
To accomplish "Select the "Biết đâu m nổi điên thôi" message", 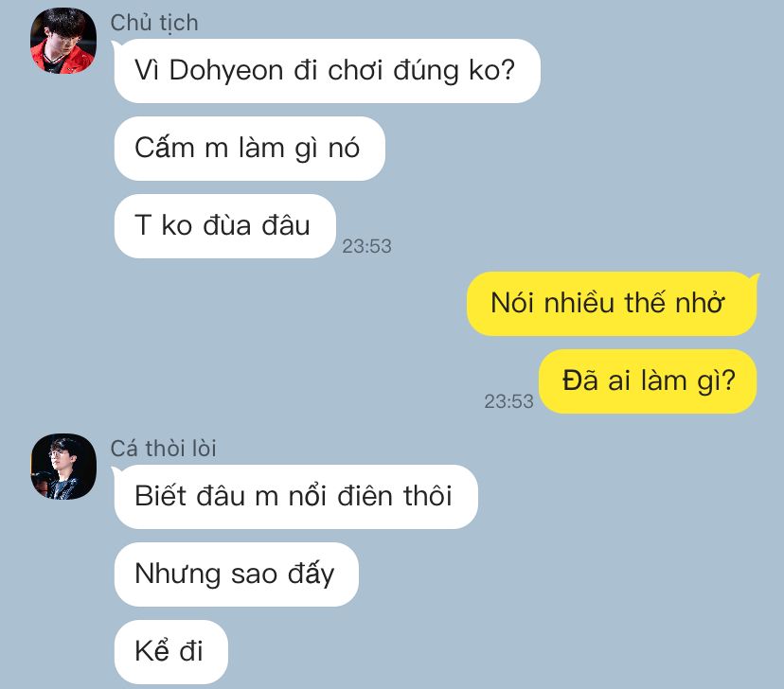I will click(x=296, y=497).
